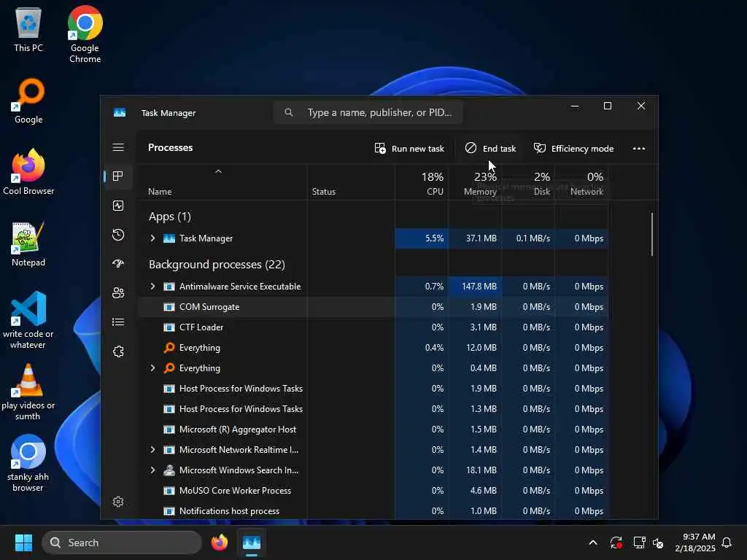Sort processes by Disk column
The width and height of the screenshot is (747, 560).
coord(528,183)
